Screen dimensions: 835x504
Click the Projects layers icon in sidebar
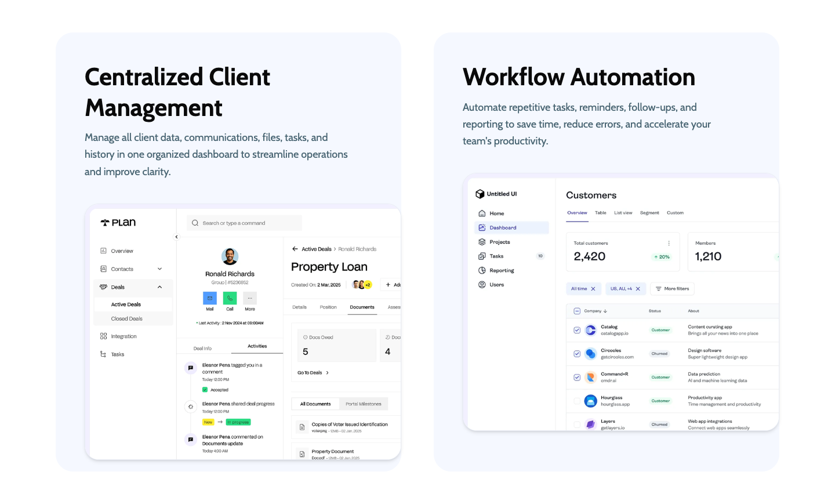coord(482,242)
